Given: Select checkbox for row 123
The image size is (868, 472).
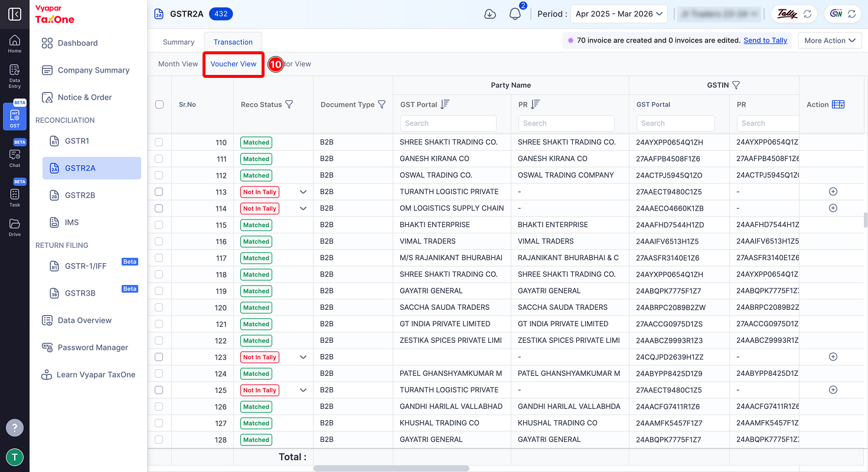Looking at the screenshot, I should click(159, 357).
